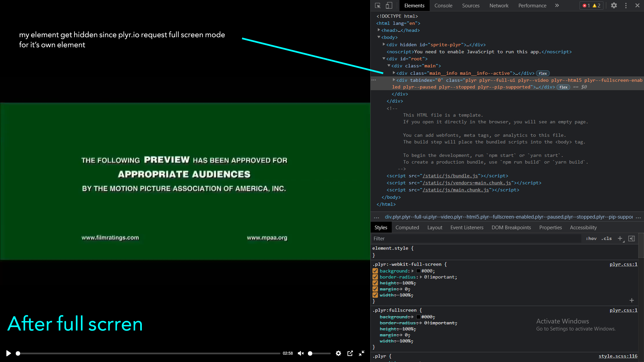Collapse the root div
Screen dimensions: 644x362
pyautogui.click(x=384, y=59)
